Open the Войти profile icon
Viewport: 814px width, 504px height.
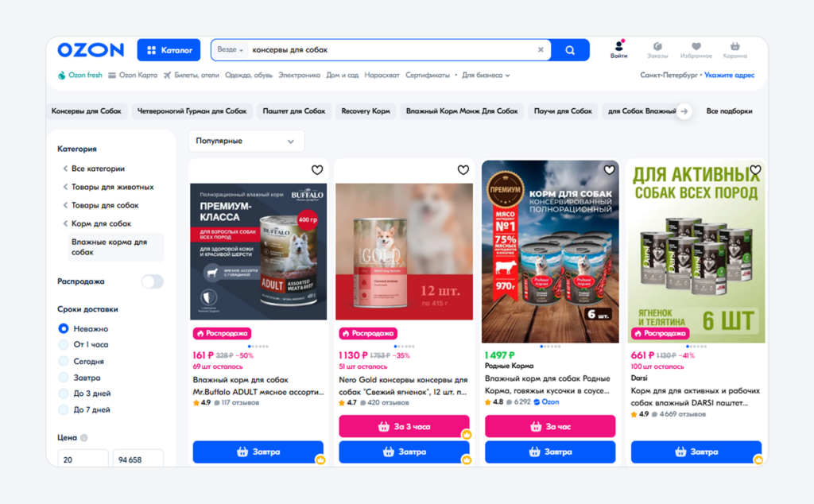(618, 50)
